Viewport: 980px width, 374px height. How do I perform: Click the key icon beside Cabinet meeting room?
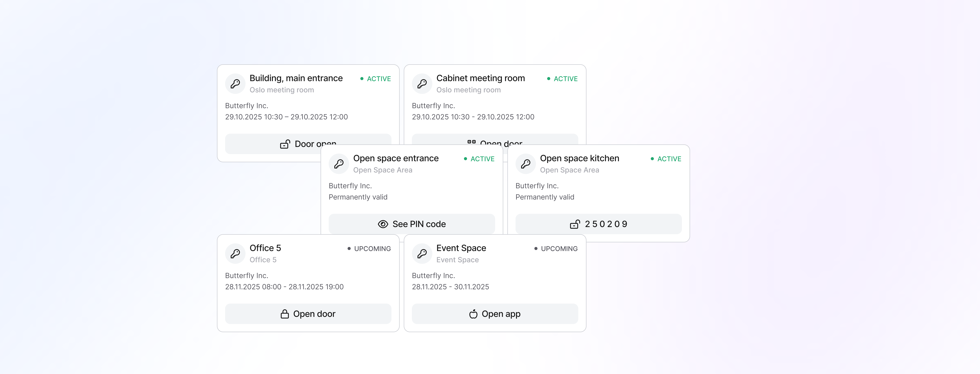click(422, 84)
